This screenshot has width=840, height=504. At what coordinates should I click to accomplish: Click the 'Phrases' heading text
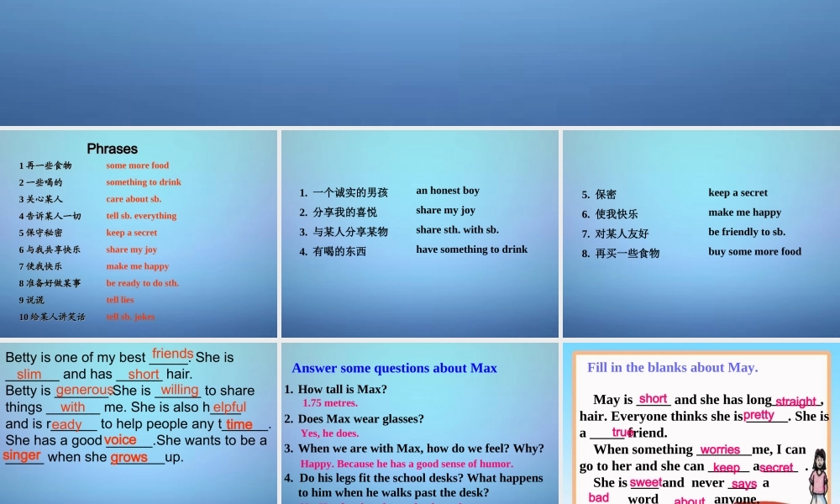[x=112, y=149]
